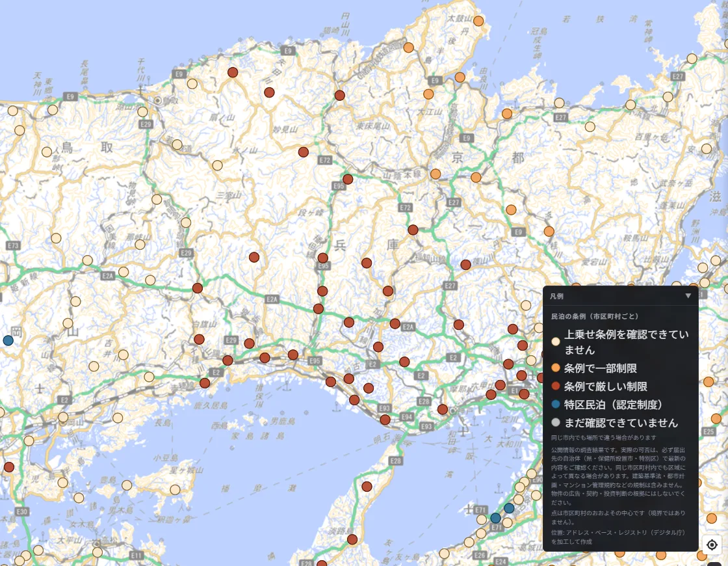This screenshot has height=566, width=728.
Task: Click the legend text まだ確認できていません
Action: (621, 422)
